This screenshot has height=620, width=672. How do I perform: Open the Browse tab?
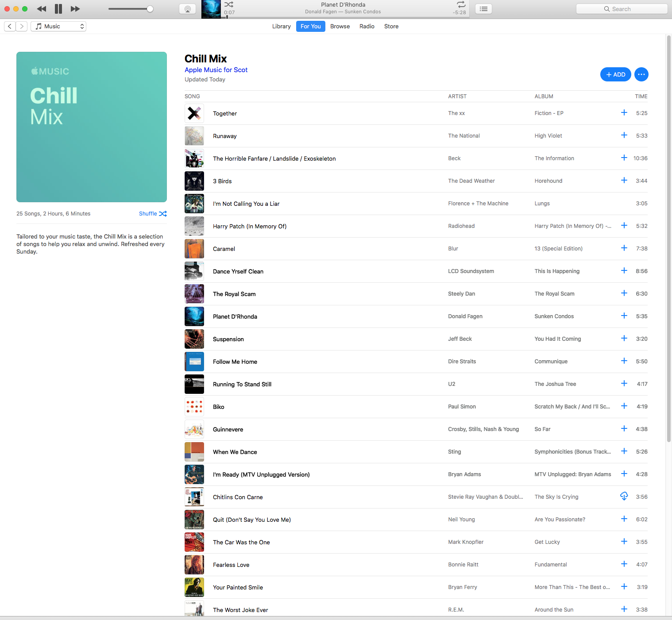pyautogui.click(x=340, y=27)
